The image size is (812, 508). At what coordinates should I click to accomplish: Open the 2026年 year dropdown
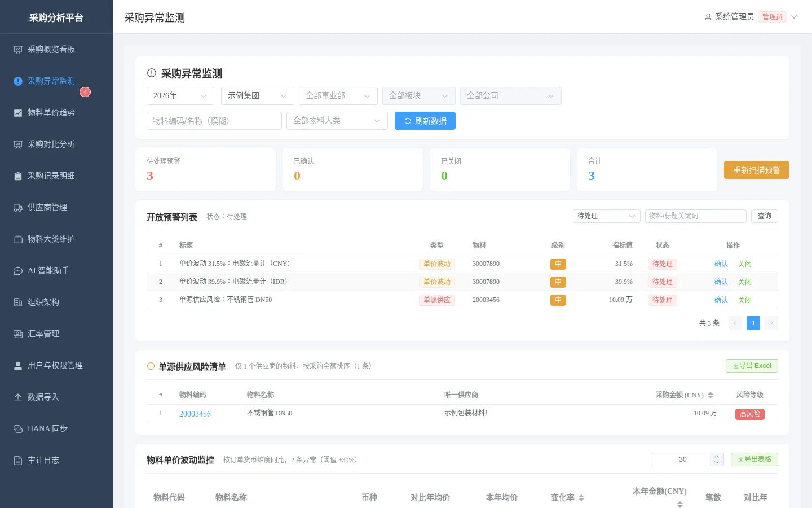[x=180, y=96]
